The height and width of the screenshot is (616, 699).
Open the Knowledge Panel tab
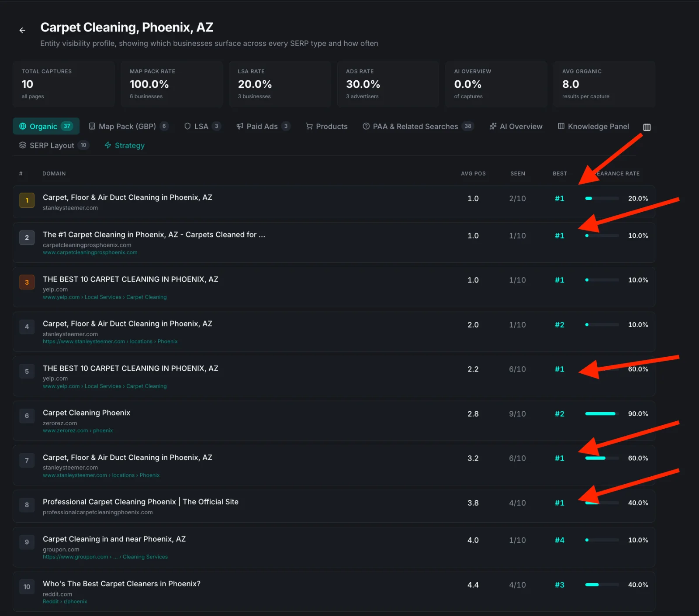point(593,126)
